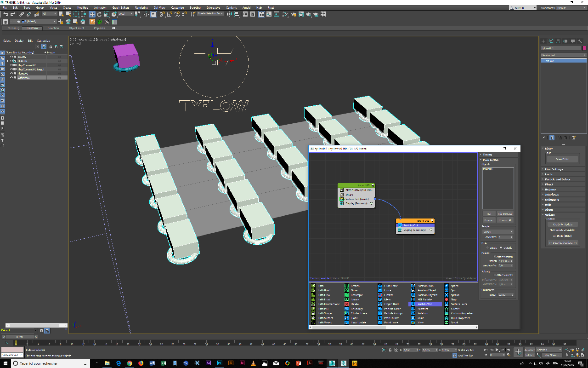Select the Push In/Out operator in depot
Viewport: 588px width, 368px height.
tap(425, 304)
